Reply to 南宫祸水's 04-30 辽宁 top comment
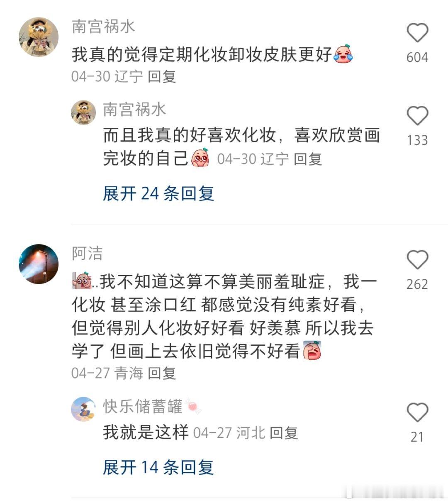 coord(162,76)
